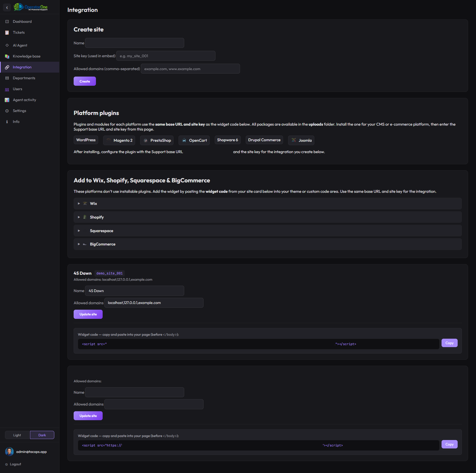Screen dimensions: 476x473
Task: Click the Magento 2 logo icon
Action: point(109,140)
